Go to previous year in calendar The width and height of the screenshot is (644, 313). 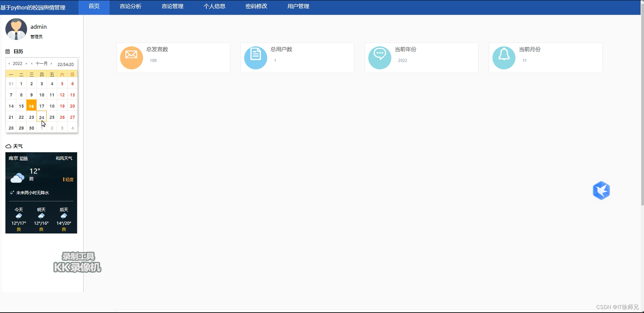coord(9,63)
